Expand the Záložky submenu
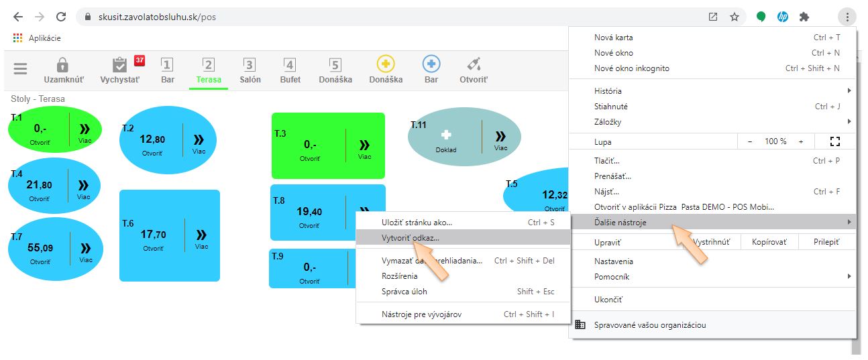The image size is (868, 360). click(849, 121)
